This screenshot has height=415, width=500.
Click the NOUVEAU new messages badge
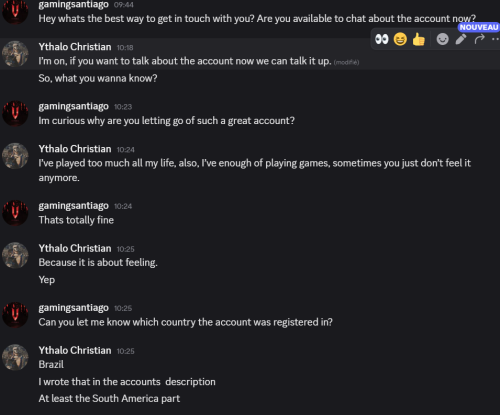(479, 27)
